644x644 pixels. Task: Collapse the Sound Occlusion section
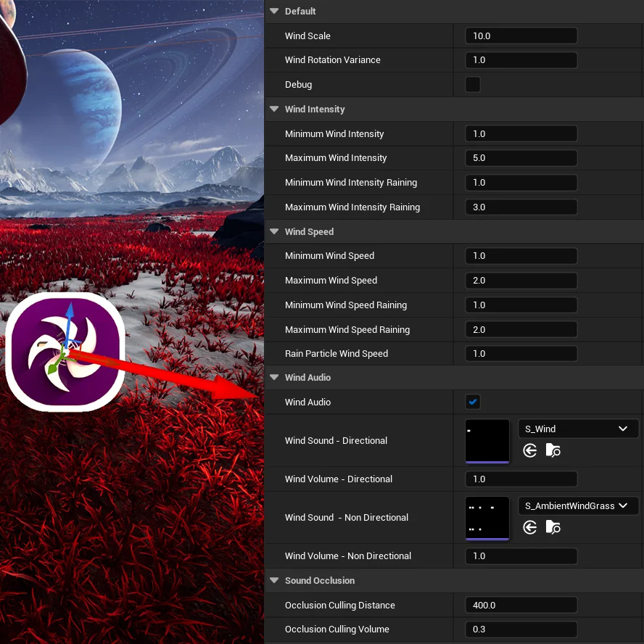pos(274,581)
